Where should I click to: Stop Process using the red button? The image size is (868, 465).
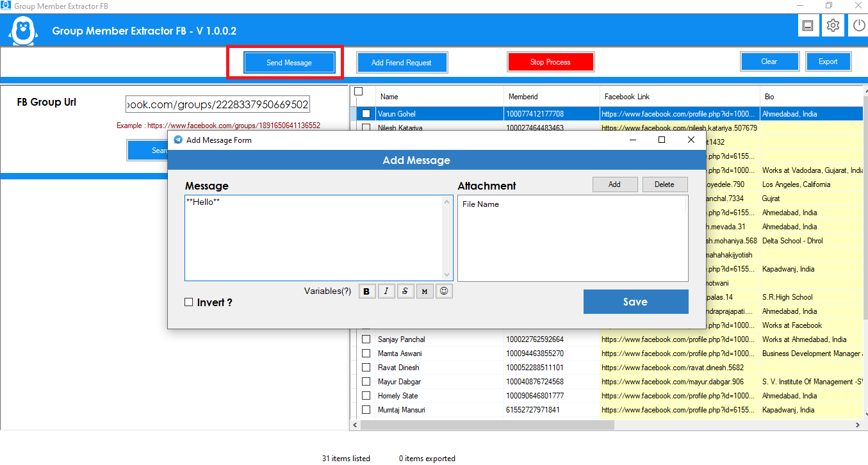tap(550, 61)
